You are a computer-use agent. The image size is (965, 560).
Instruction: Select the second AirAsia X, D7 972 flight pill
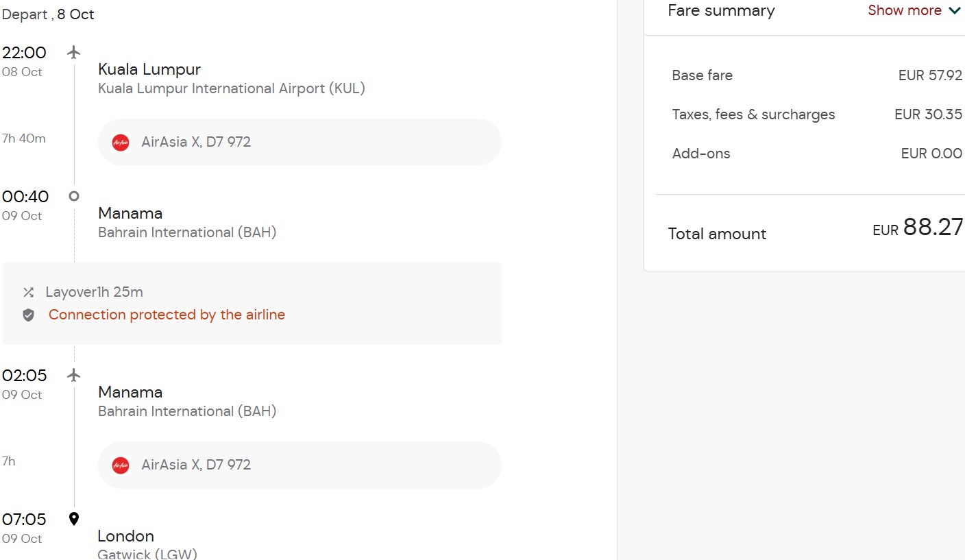300,465
